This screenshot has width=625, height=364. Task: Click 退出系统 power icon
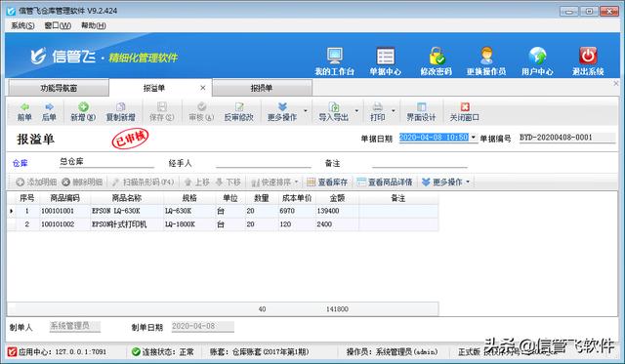tap(588, 56)
